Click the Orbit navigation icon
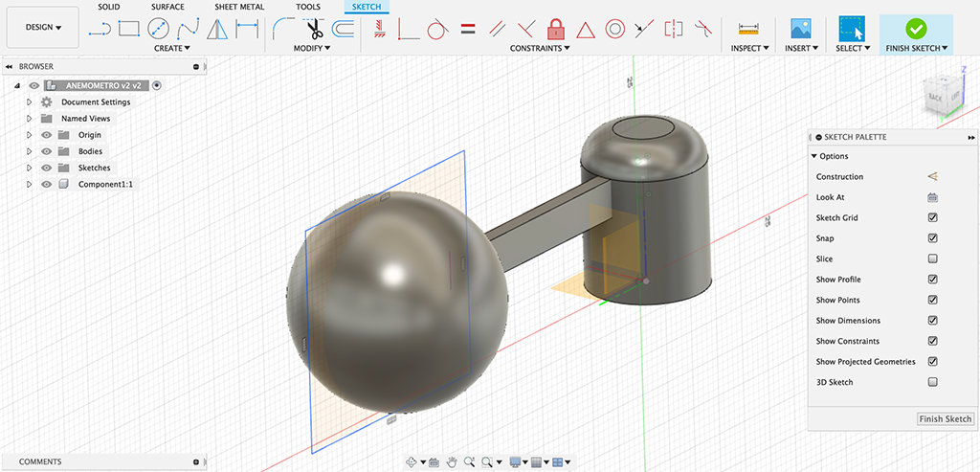This screenshot has width=980, height=472. (x=412, y=462)
